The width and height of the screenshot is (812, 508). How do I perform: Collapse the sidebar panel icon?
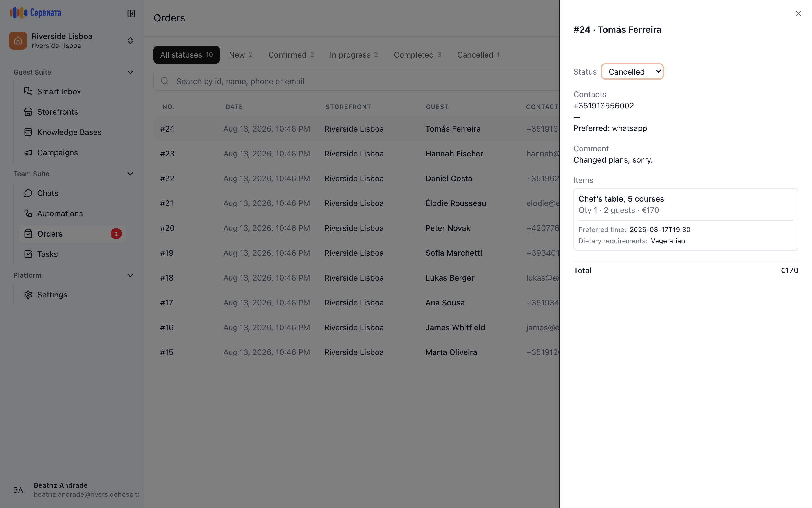[x=131, y=14]
